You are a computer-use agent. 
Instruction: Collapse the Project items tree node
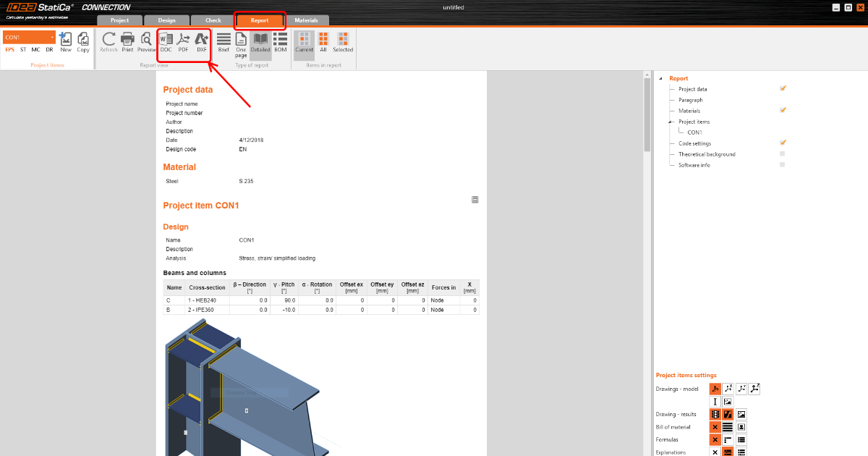coord(671,122)
